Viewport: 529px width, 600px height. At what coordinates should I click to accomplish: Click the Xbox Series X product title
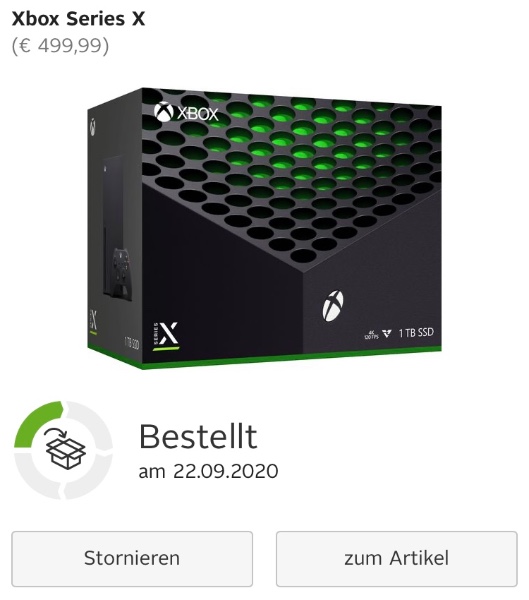pos(78,18)
